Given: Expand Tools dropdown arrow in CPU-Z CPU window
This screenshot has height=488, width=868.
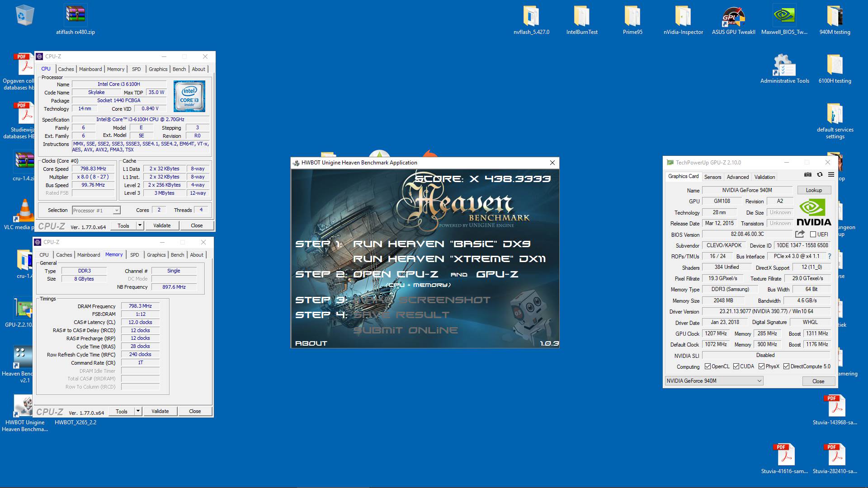Looking at the screenshot, I should coord(140,225).
